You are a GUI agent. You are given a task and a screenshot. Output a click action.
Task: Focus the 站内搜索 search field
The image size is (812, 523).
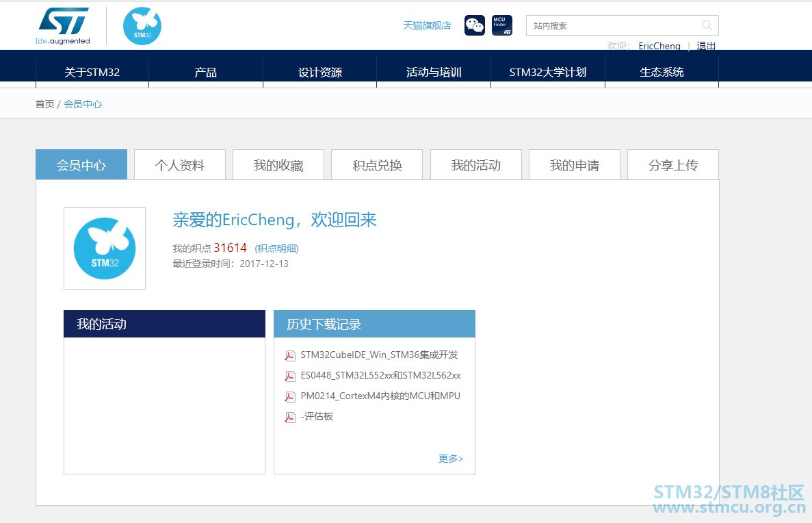[x=622, y=25]
